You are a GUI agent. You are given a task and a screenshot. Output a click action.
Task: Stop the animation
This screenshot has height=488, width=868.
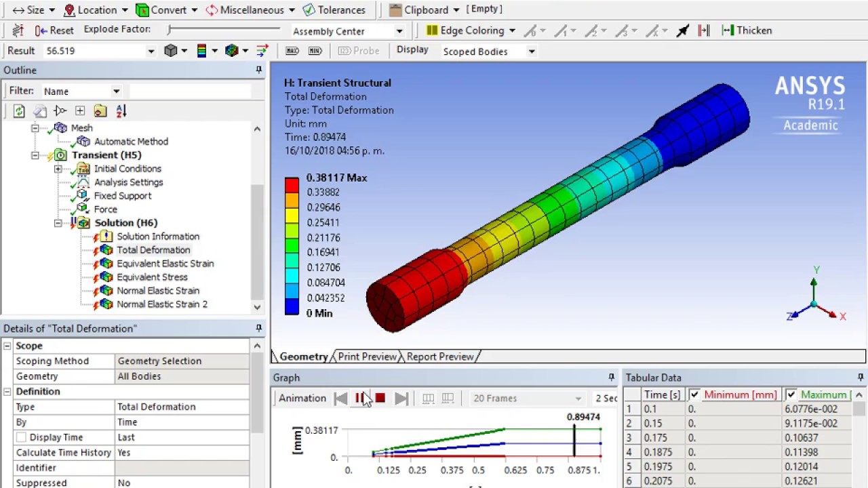(380, 399)
